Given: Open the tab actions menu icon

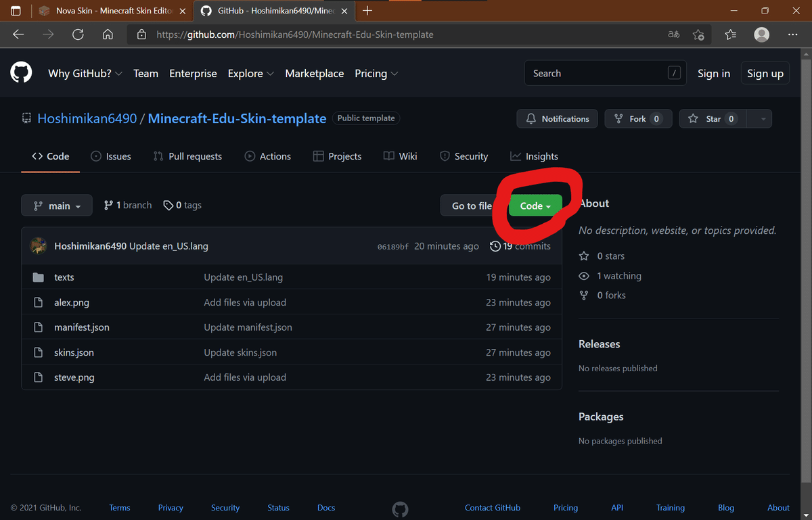Looking at the screenshot, I should click(16, 11).
